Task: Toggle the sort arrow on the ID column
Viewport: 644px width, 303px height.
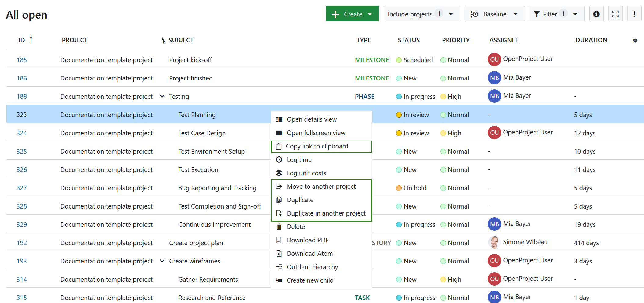Action: click(31, 39)
